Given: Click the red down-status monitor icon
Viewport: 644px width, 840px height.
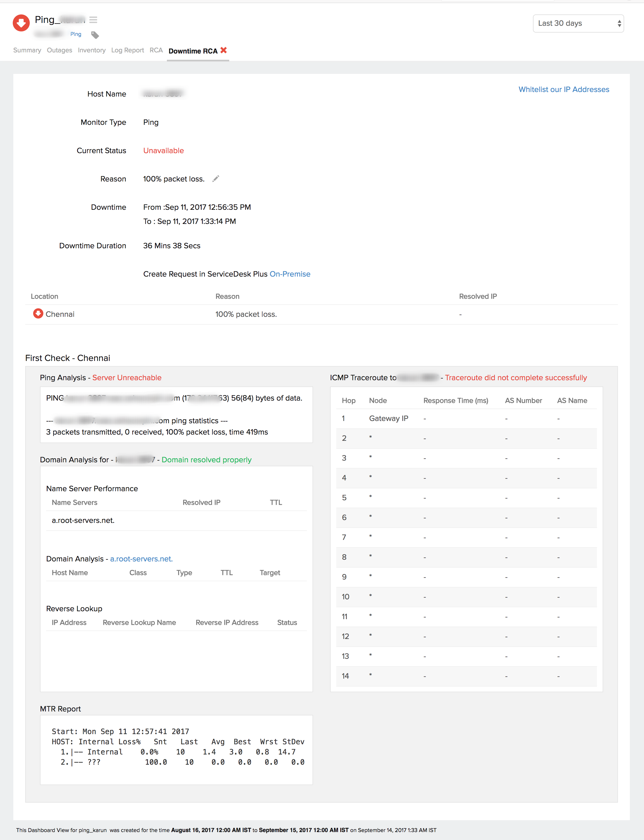Looking at the screenshot, I should [x=21, y=23].
